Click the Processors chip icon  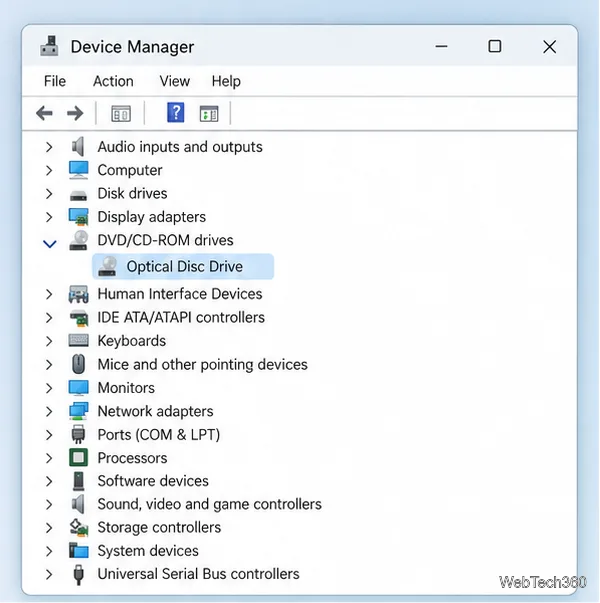[x=78, y=458]
